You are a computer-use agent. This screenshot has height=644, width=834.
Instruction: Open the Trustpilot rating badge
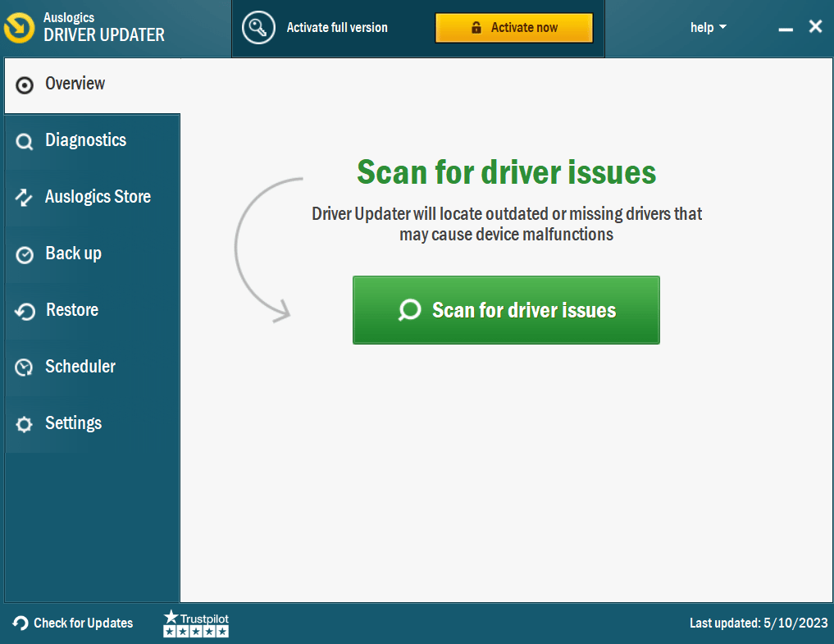click(x=196, y=623)
